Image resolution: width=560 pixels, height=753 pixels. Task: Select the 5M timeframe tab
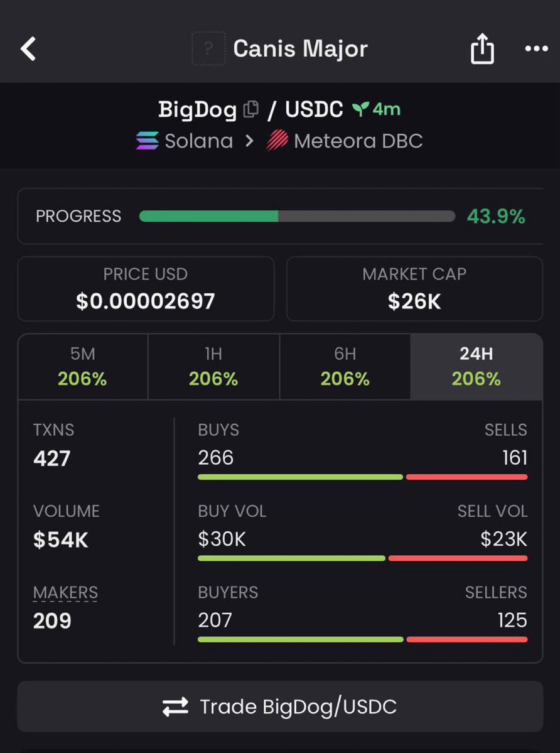click(x=82, y=366)
